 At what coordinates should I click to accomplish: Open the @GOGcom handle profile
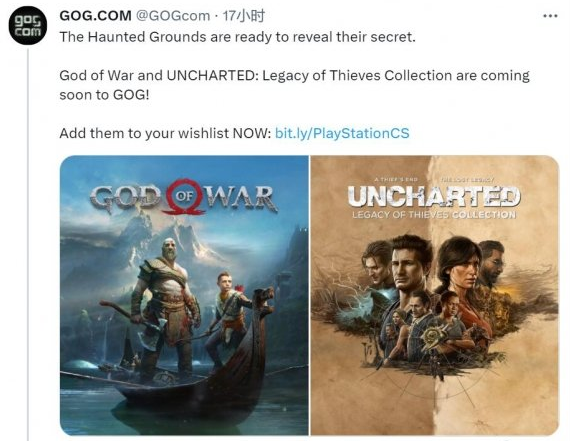173,16
